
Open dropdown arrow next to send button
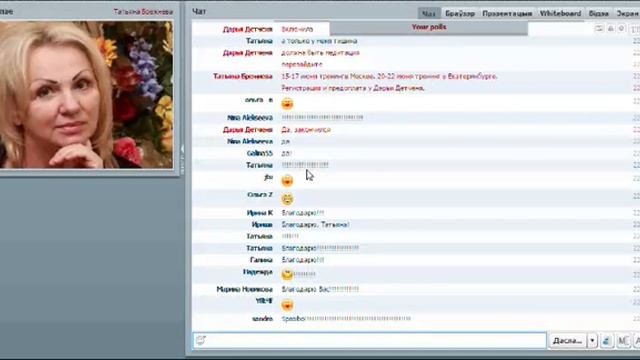(592, 340)
